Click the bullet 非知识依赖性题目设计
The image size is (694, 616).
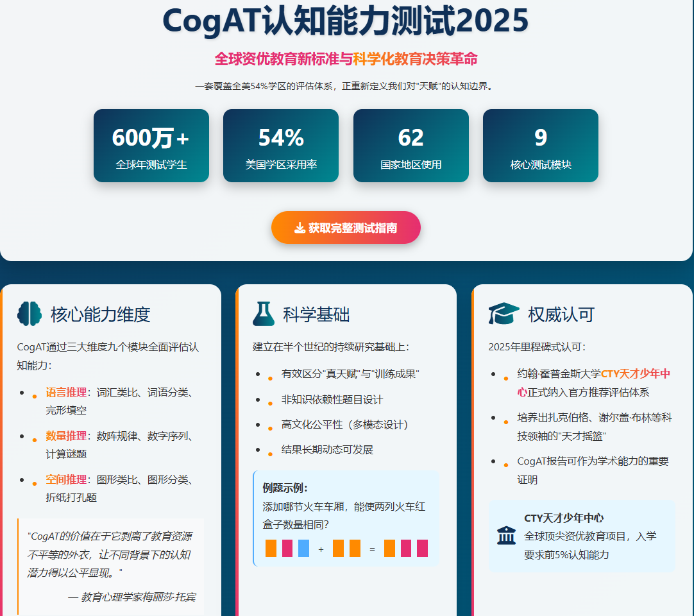point(332,400)
